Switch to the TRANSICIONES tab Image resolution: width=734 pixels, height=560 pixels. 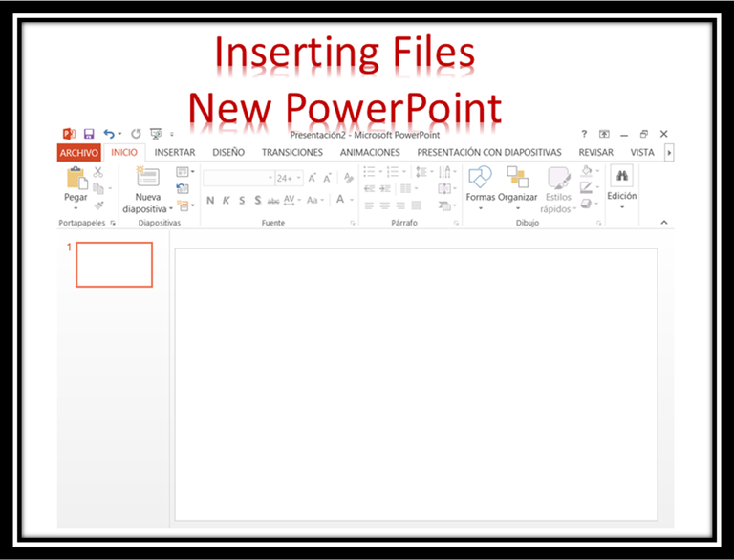pyautogui.click(x=292, y=153)
